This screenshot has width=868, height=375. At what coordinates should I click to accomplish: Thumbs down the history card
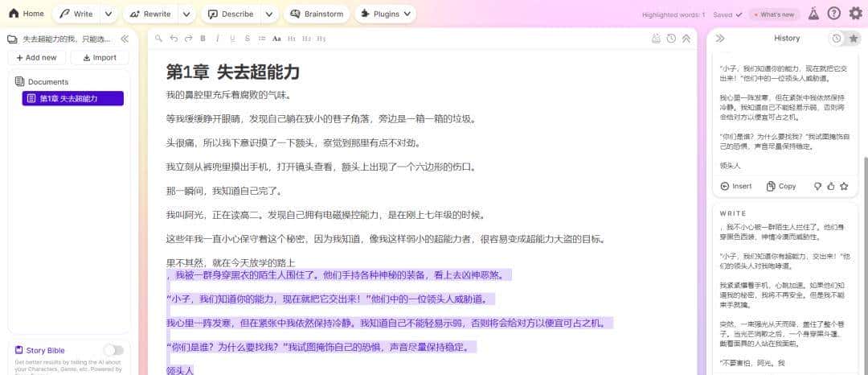[x=817, y=186]
